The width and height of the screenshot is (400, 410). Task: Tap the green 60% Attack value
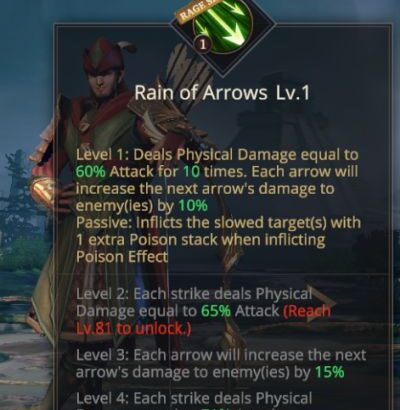[x=91, y=172]
